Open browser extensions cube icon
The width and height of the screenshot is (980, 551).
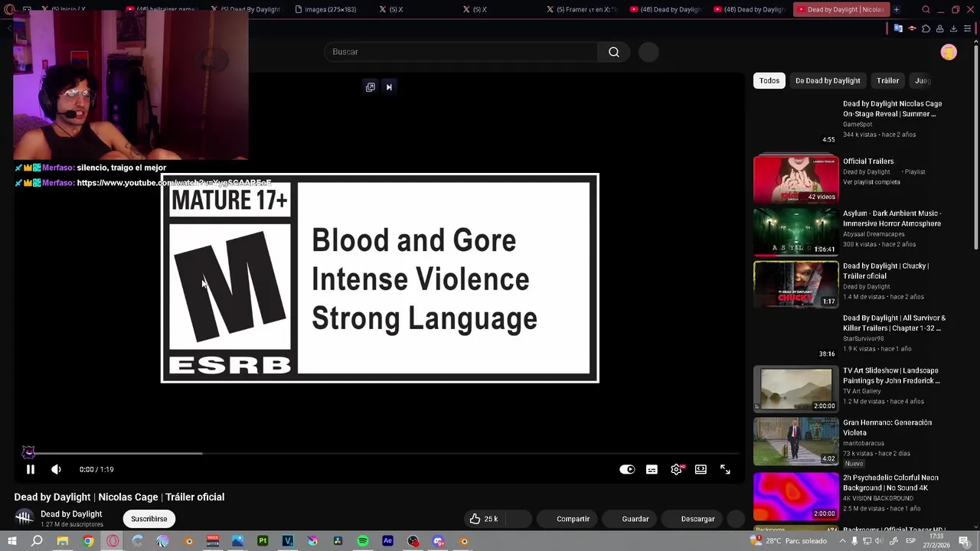[926, 28]
